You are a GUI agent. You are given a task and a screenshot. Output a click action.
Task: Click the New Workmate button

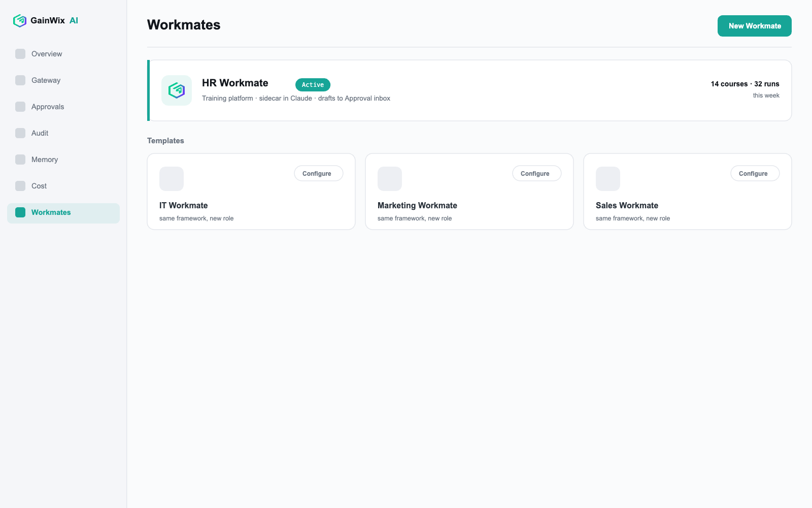point(755,26)
